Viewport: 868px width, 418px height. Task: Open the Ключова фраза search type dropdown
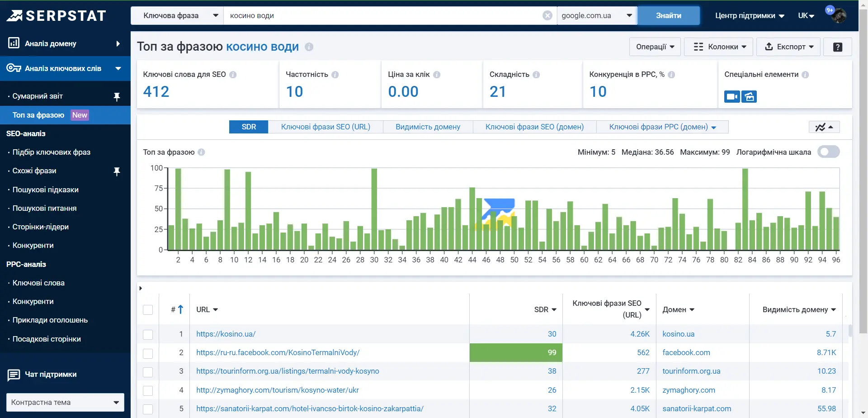(x=177, y=15)
